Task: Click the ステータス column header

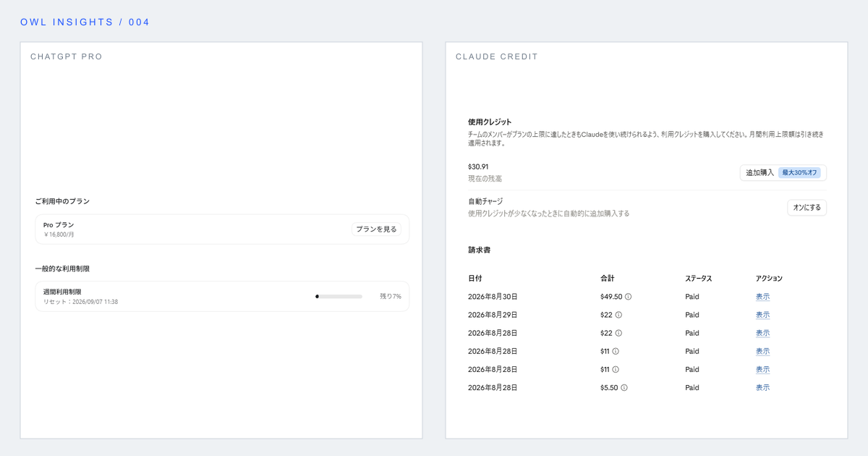Action: pyautogui.click(x=699, y=278)
